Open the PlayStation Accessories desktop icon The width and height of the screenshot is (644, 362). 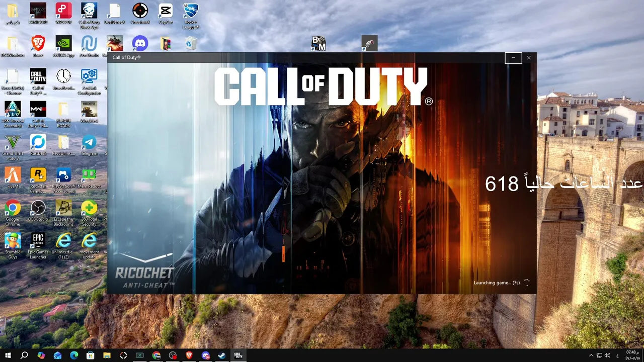pos(63,180)
